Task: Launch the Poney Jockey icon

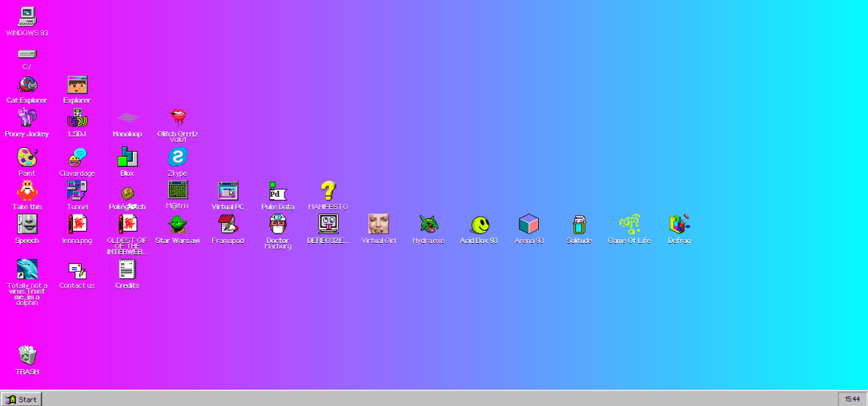Action: coord(27,118)
